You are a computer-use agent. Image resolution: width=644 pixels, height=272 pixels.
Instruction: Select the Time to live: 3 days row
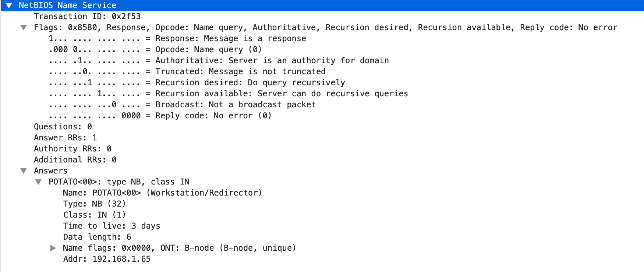[112, 226]
